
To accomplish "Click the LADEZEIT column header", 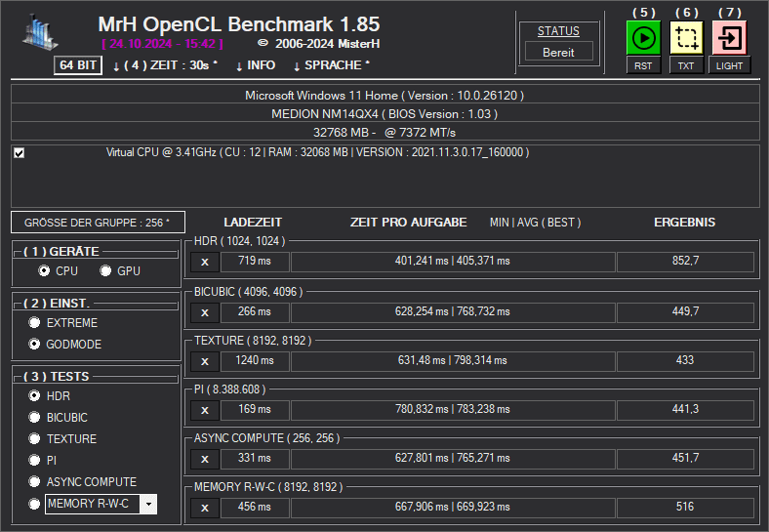I will (253, 223).
